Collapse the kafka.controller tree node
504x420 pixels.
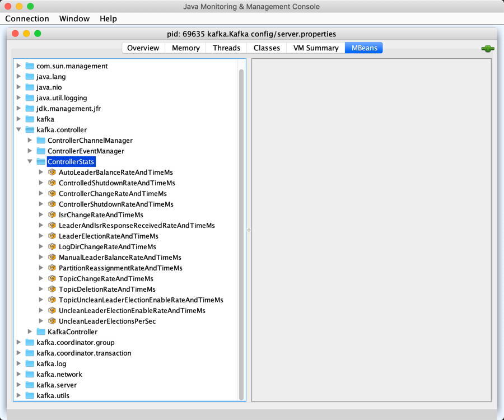click(x=19, y=130)
